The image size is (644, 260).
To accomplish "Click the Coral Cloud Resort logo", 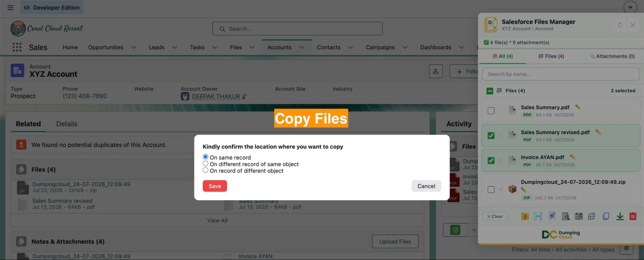I will pos(47,28).
